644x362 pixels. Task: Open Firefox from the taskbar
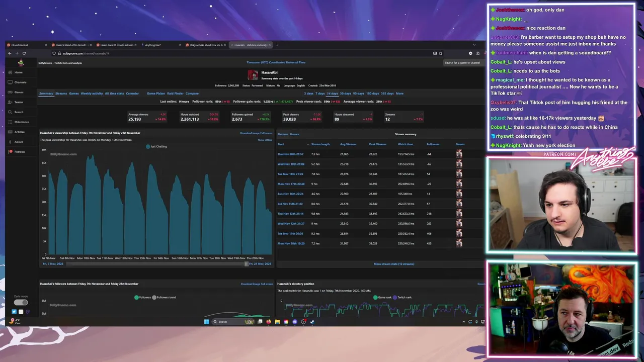(269, 322)
